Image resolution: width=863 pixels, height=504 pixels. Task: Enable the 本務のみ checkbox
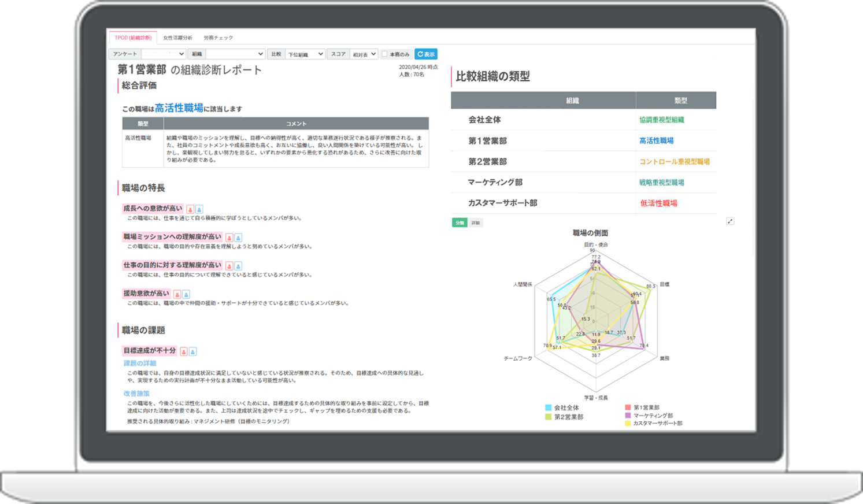[x=385, y=54]
